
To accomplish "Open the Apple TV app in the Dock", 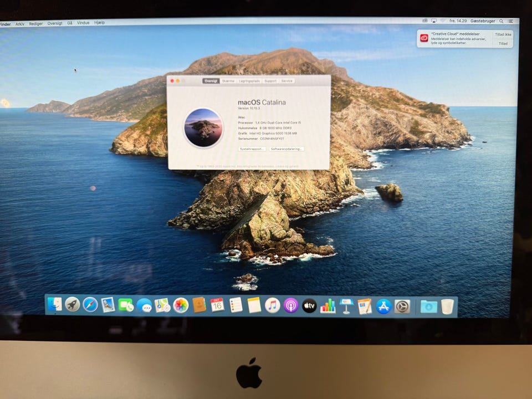I will click(x=309, y=306).
